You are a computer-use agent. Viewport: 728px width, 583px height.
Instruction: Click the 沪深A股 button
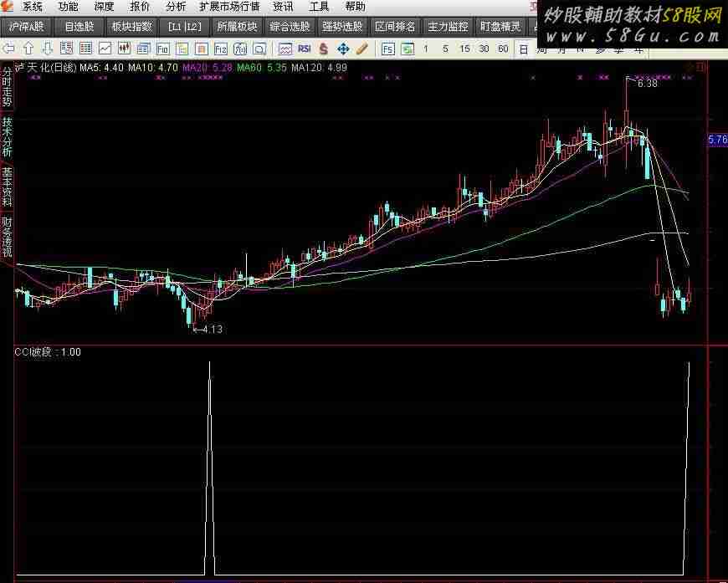(27, 27)
